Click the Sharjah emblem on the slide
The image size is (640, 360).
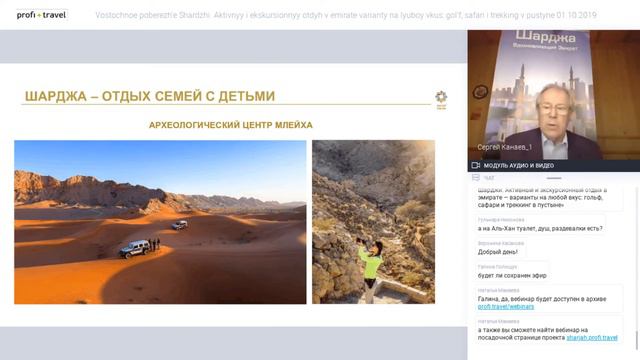(x=441, y=99)
